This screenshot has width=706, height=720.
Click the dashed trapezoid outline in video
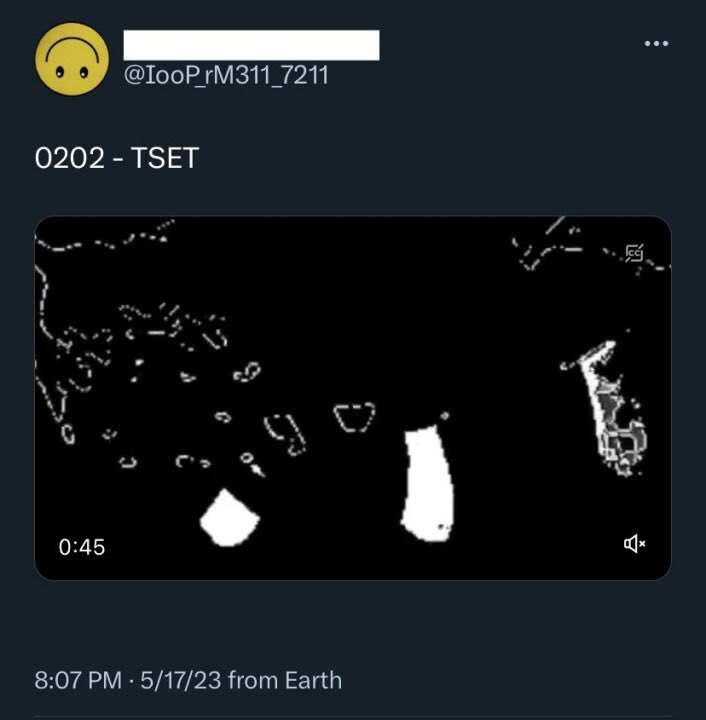coord(354,417)
